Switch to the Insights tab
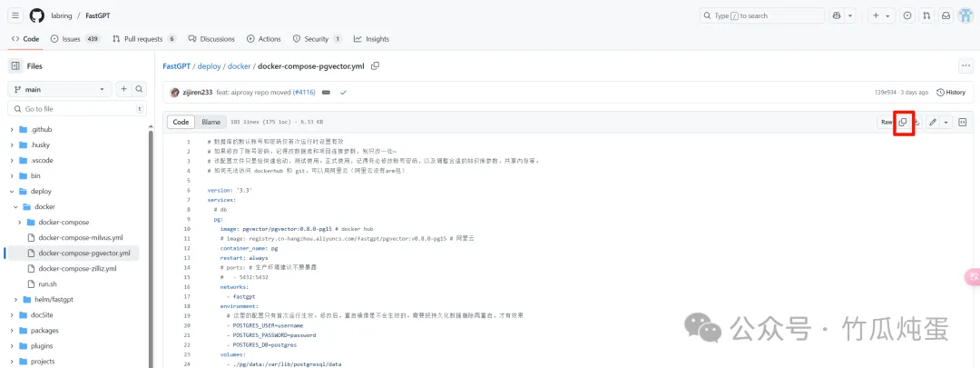Viewport: 980px width, 368px height. tap(370, 39)
